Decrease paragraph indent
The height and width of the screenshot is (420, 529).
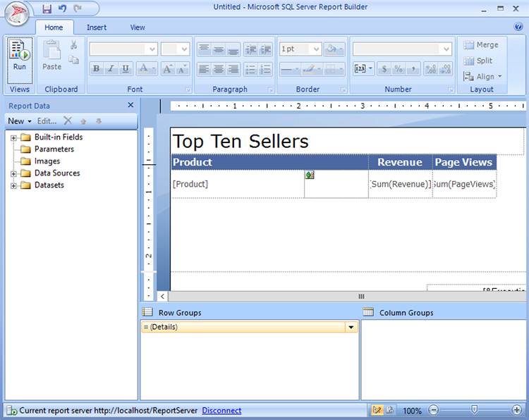pyautogui.click(x=250, y=49)
